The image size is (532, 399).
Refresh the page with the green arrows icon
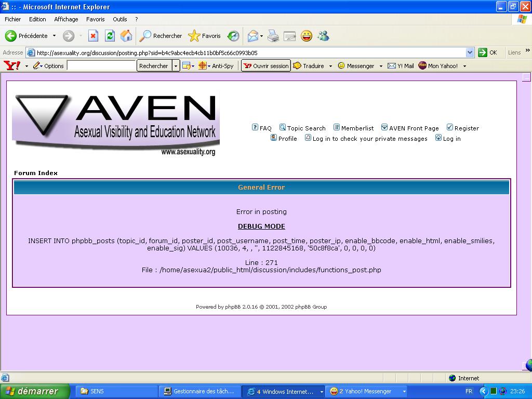pos(110,36)
